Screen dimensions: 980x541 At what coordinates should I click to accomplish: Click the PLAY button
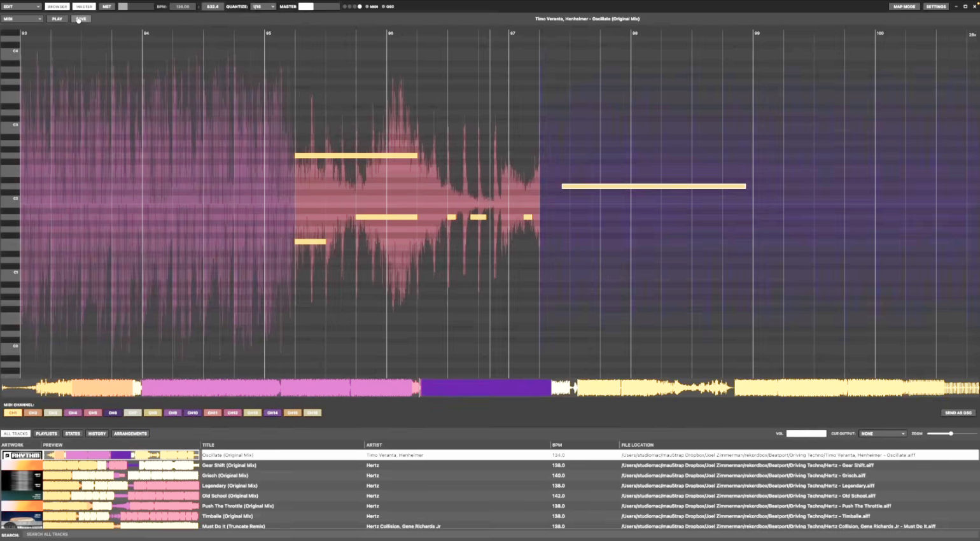click(57, 19)
